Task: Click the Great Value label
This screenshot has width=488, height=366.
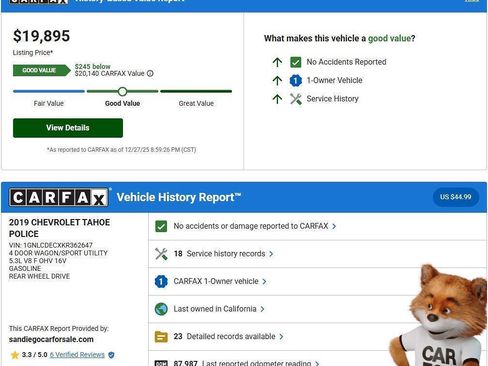Action: pyautogui.click(x=196, y=103)
